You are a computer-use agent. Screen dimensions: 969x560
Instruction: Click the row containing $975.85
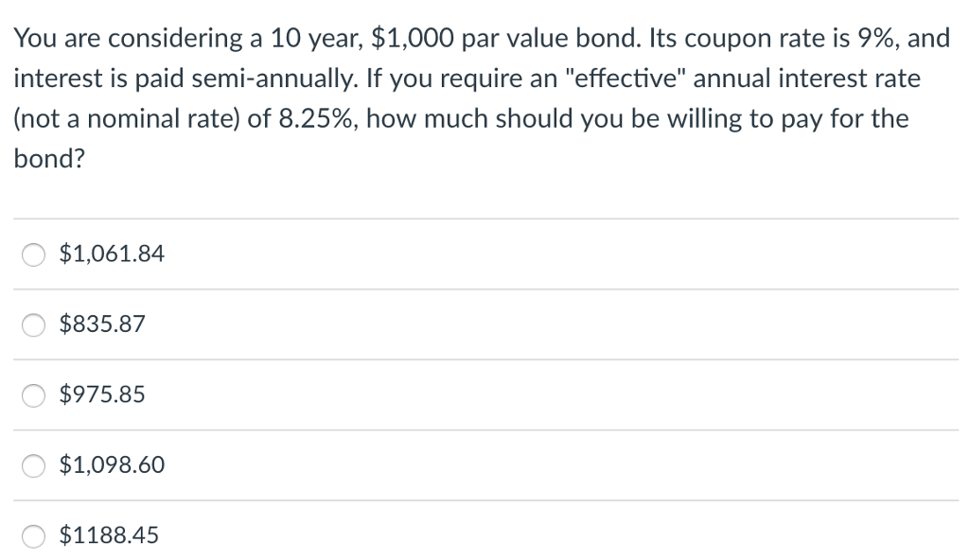pyautogui.click(x=379, y=394)
